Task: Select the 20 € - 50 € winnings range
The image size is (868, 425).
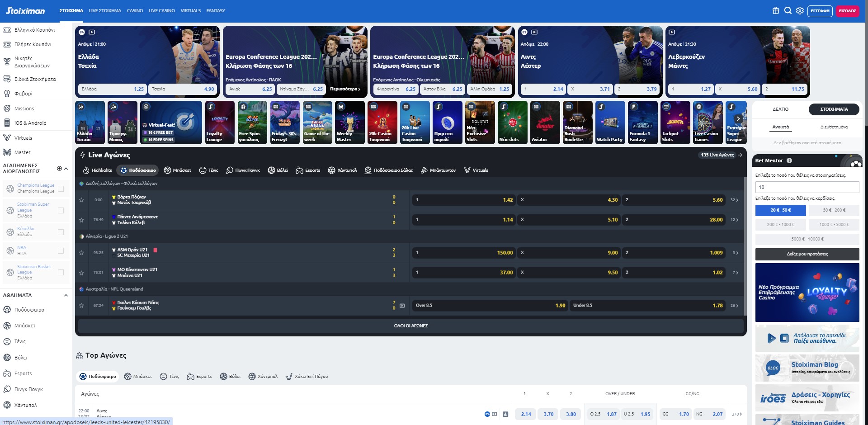Action: [780, 210]
